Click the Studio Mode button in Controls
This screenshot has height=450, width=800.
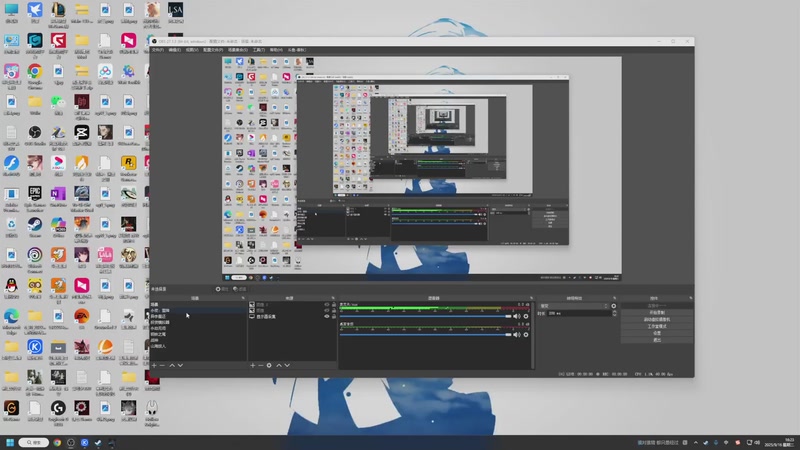click(x=657, y=326)
